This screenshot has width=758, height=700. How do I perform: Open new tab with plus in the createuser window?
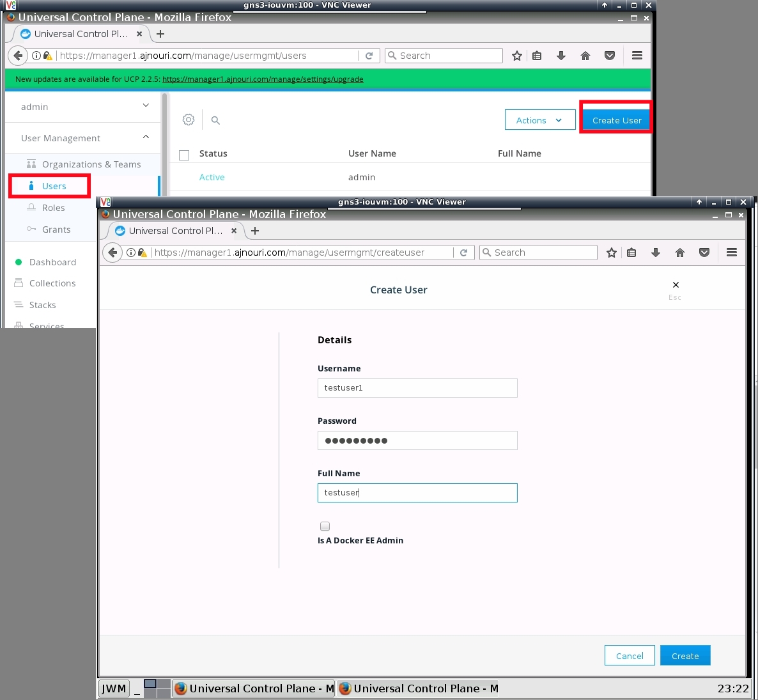[x=255, y=231]
